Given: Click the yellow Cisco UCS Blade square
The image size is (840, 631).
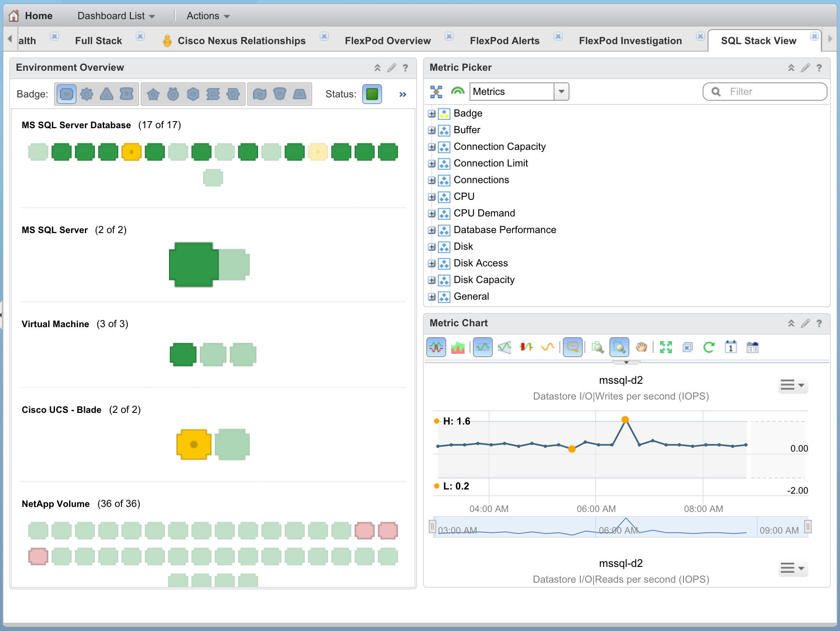Looking at the screenshot, I should 194,445.
